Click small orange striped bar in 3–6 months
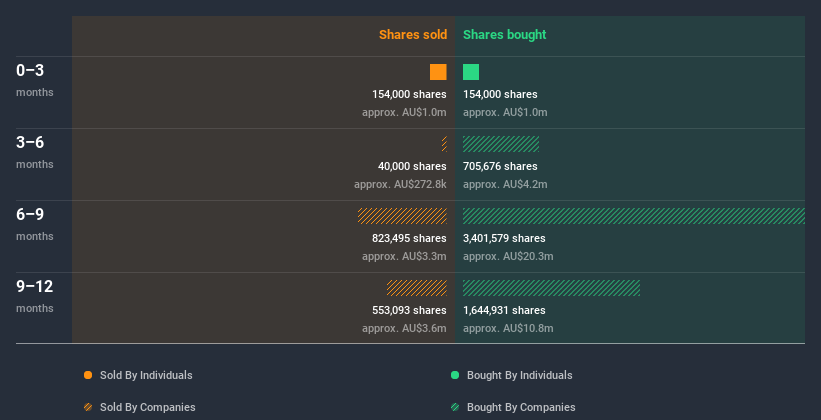The image size is (821, 420). 444,144
